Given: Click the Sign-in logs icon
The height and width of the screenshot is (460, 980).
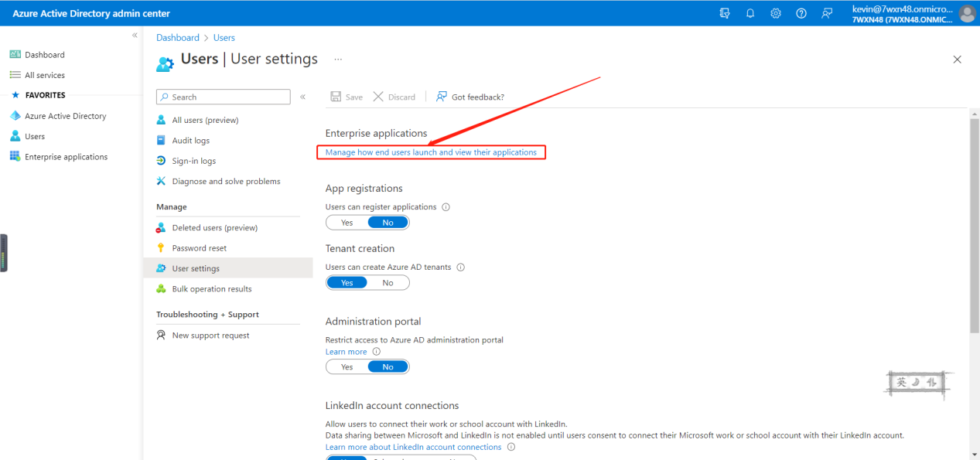Looking at the screenshot, I should (161, 161).
